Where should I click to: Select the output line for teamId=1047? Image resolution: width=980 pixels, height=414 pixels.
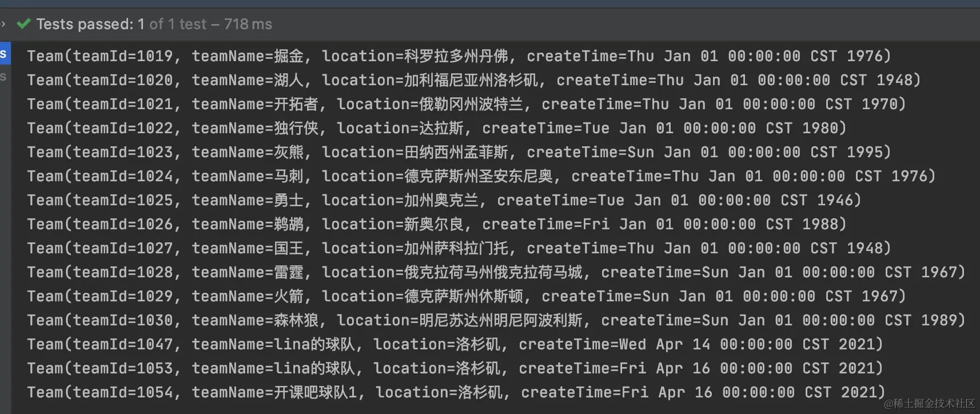pos(455,344)
